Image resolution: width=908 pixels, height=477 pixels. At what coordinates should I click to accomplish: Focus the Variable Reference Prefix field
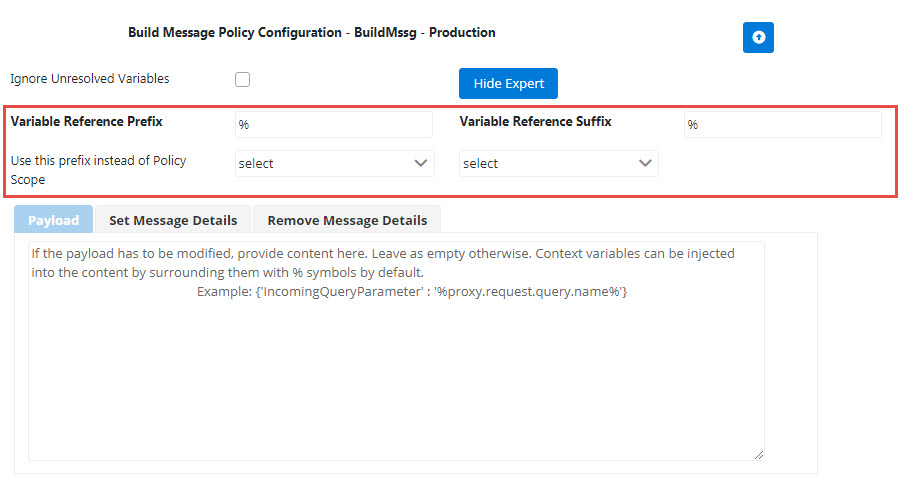(334, 124)
